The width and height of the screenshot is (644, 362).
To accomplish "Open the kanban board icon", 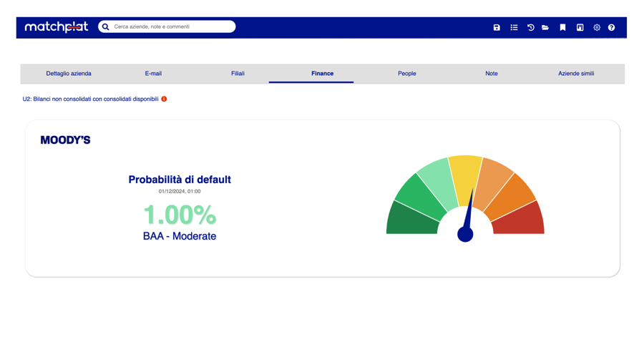I will (x=580, y=27).
